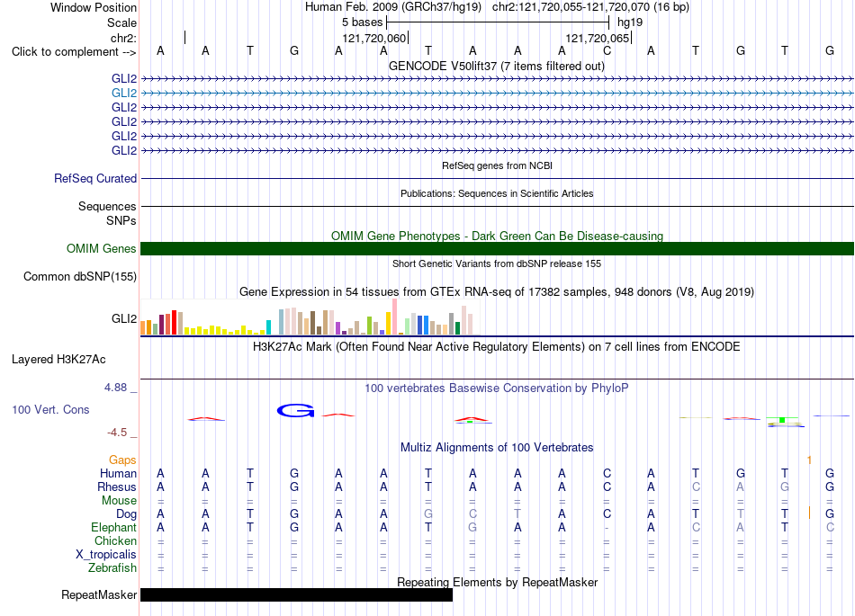Click the single dash gap in Elephant row

(607, 528)
